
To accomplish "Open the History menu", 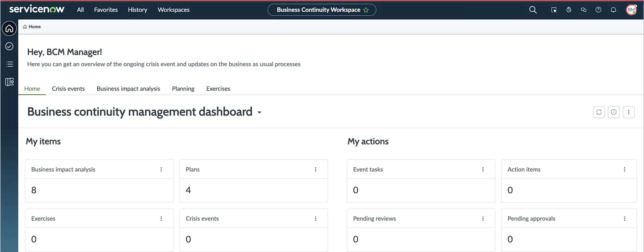I will pyautogui.click(x=137, y=10).
